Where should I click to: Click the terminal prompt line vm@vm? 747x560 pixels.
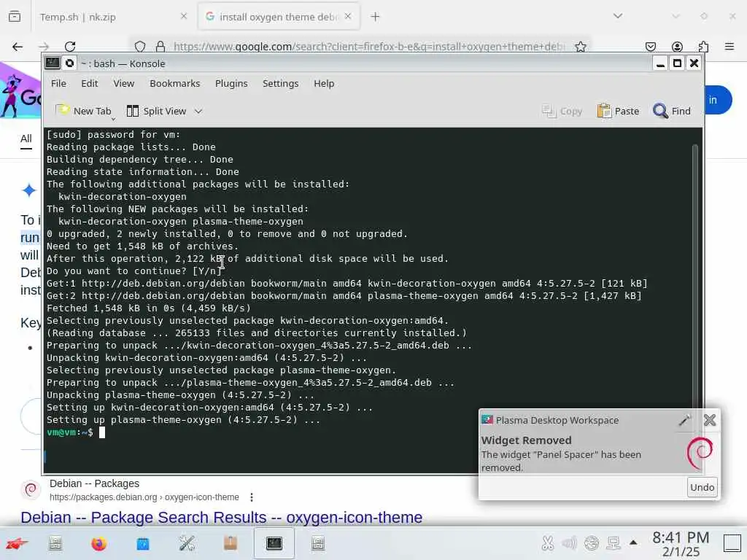click(x=70, y=432)
